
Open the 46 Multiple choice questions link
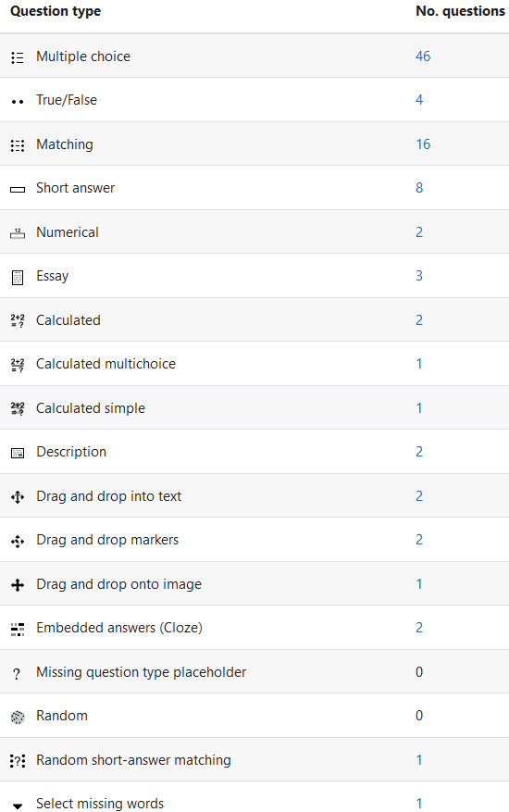(423, 56)
